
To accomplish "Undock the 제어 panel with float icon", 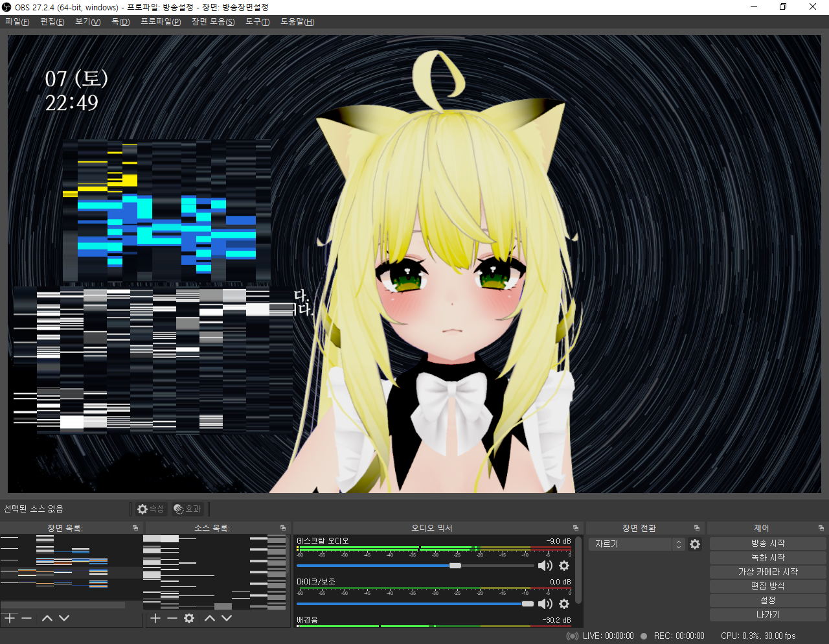I will (x=821, y=528).
